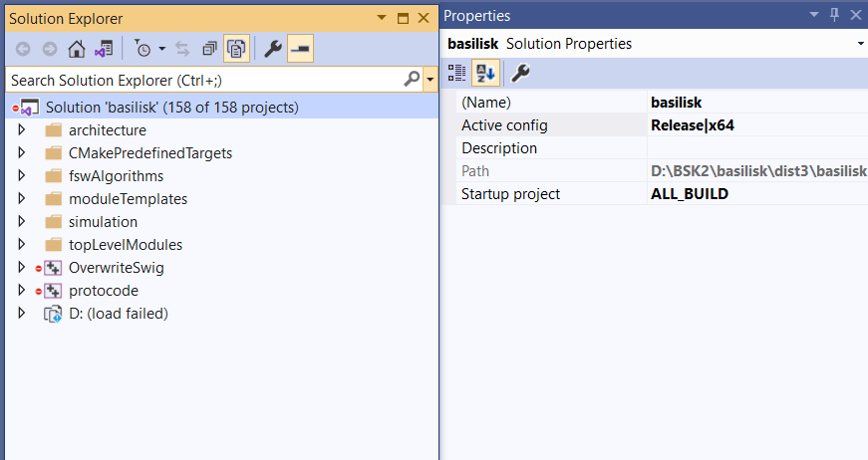This screenshot has width=868, height=460.
Task: Toggle Preview Selected Items button
Action: [300, 48]
